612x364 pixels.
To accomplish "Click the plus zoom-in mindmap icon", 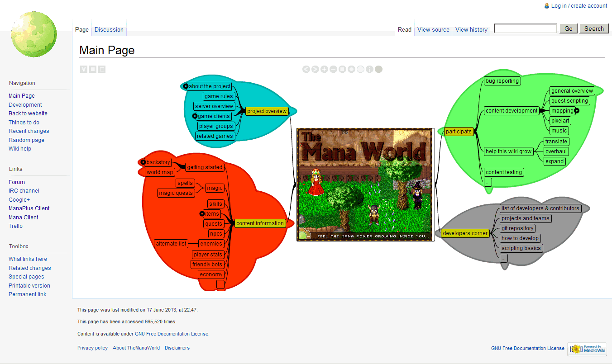I will click(x=324, y=69).
